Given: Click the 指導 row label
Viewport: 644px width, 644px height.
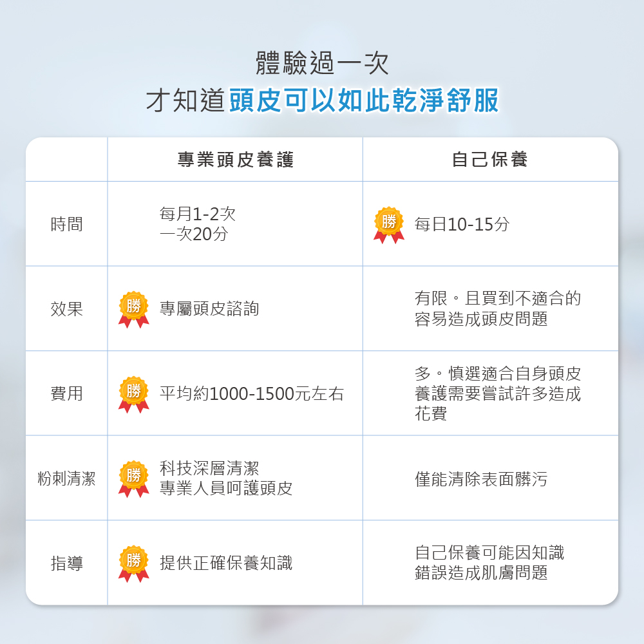Looking at the screenshot, I should click(66, 563).
